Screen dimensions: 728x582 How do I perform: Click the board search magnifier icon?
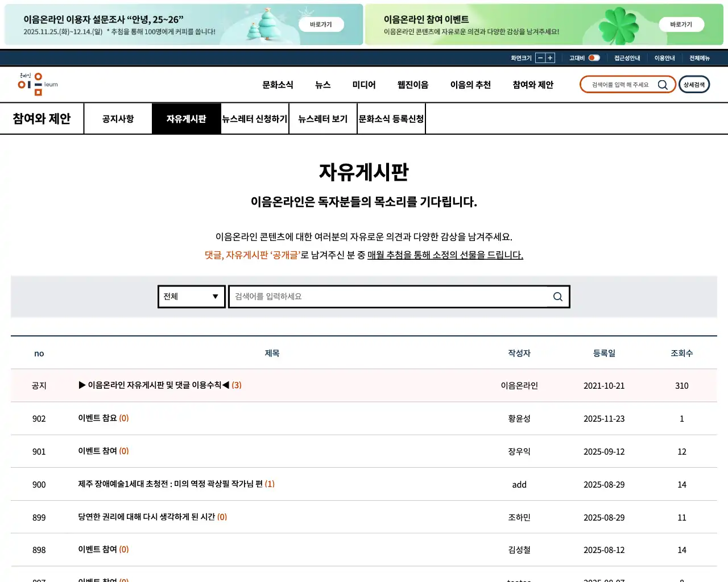[x=557, y=296]
